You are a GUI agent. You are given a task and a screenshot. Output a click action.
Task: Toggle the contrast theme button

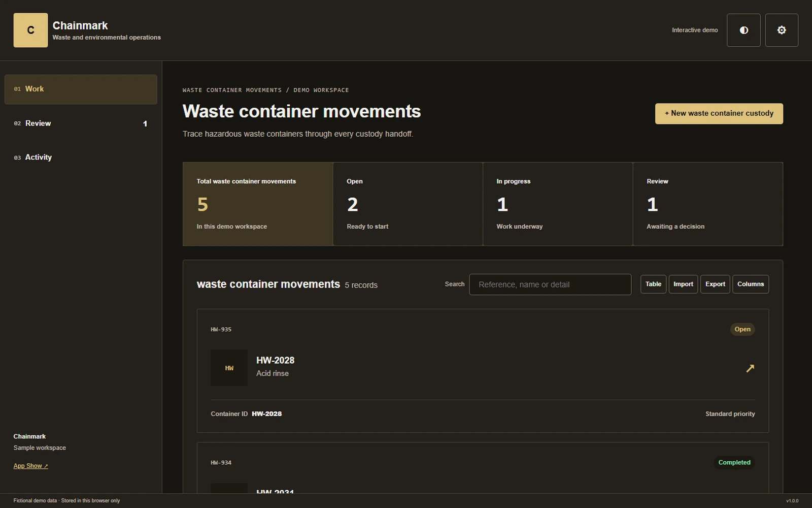(x=743, y=30)
